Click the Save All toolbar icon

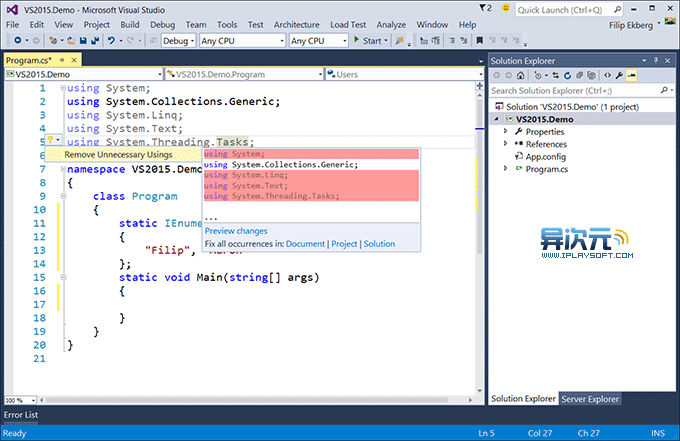point(94,41)
